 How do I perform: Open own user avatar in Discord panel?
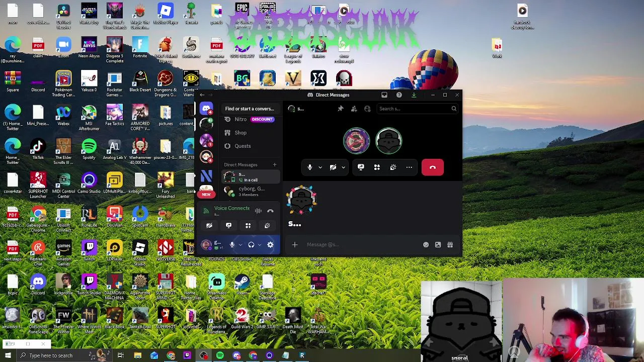click(x=206, y=245)
